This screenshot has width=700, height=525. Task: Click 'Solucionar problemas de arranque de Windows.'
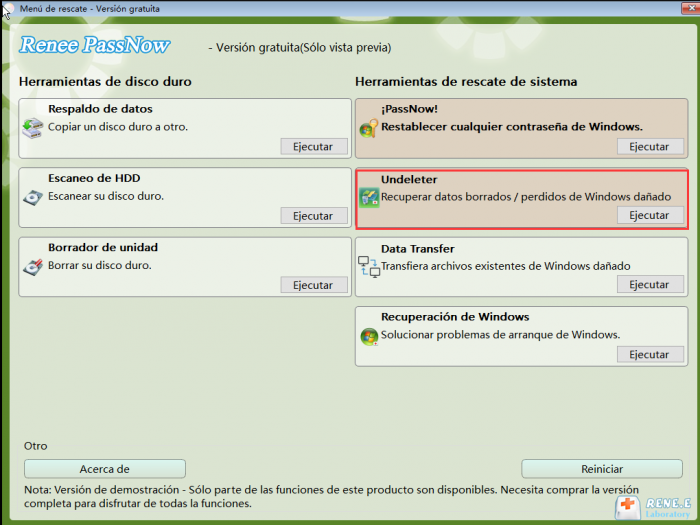pyautogui.click(x=500, y=335)
